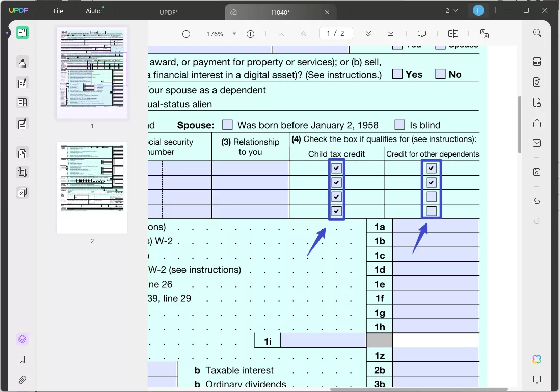This screenshot has width=559, height=392.
Task: Open the comments panel icon
Action: click(537, 380)
